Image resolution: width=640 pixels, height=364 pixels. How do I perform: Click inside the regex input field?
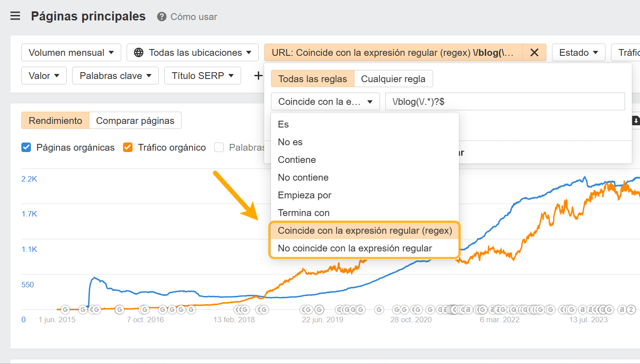tap(504, 101)
